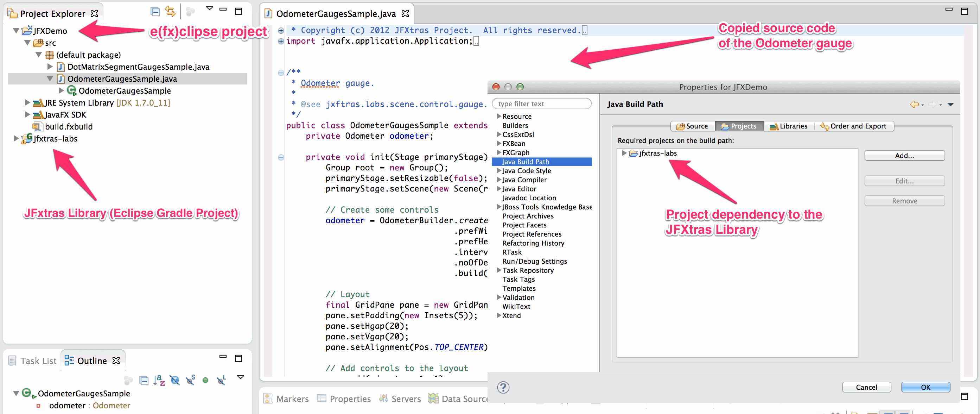
Task: Sort Outline members alphabetically
Action: click(159, 380)
